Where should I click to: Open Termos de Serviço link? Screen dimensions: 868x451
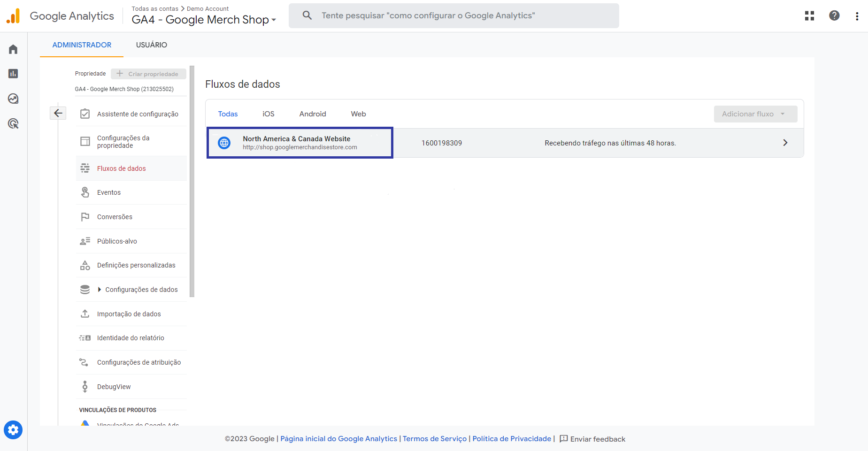pyautogui.click(x=435, y=439)
